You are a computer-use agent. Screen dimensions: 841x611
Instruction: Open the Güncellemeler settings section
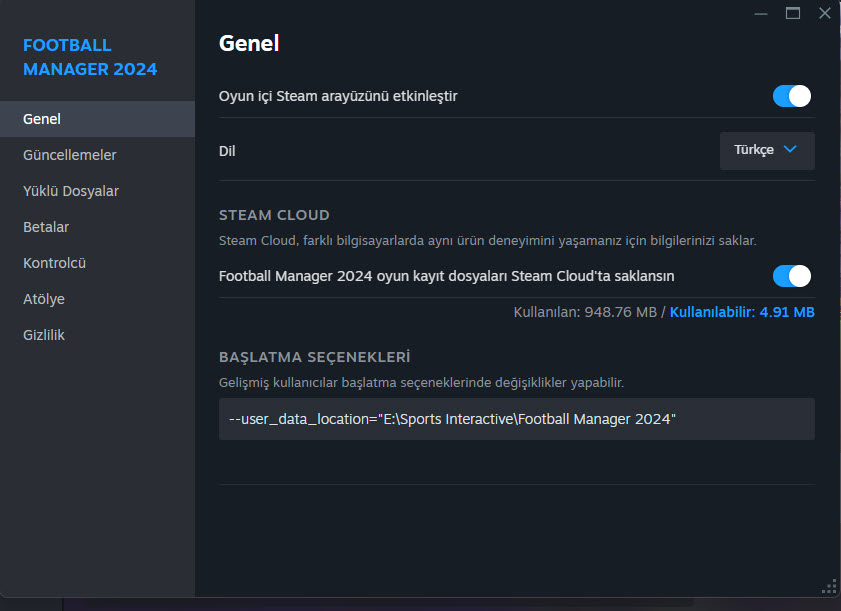point(70,155)
